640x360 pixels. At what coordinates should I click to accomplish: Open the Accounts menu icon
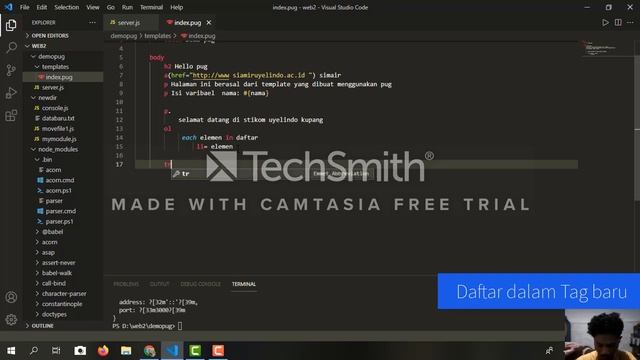pos(11,297)
